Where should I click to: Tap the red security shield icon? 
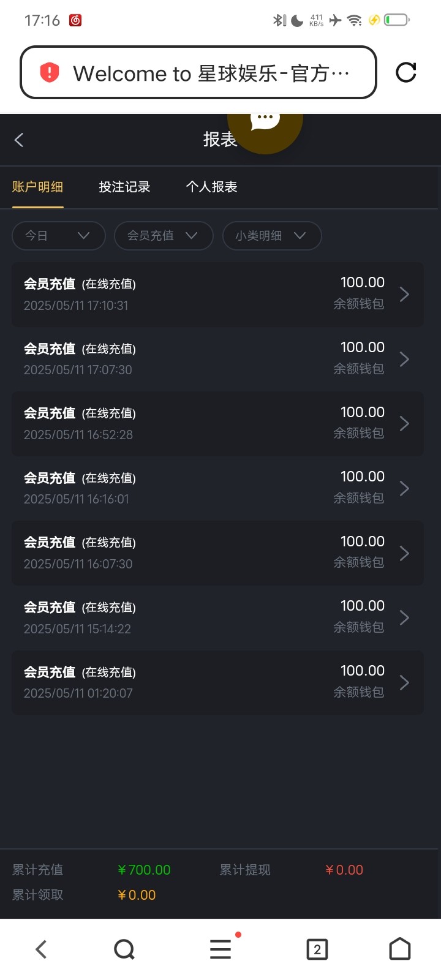click(49, 73)
